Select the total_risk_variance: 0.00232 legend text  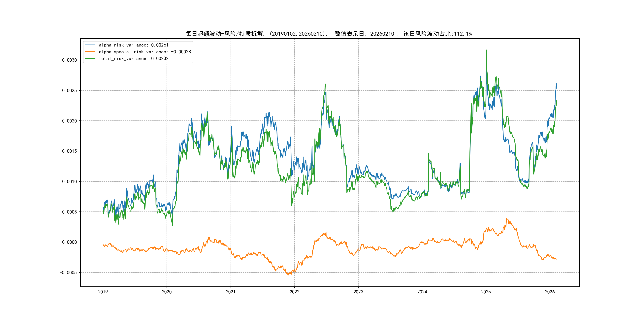(134, 58)
